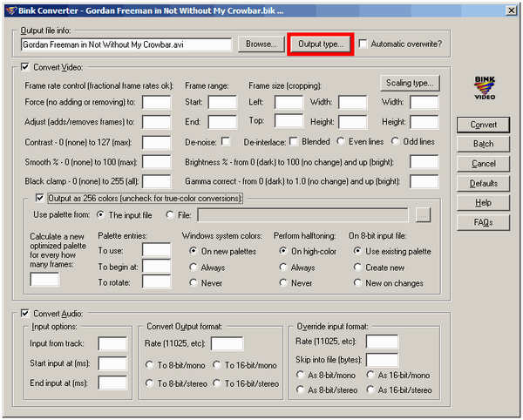Select To 16-bit/stereo output format
Screen dimensions: 523x420
click(217, 383)
